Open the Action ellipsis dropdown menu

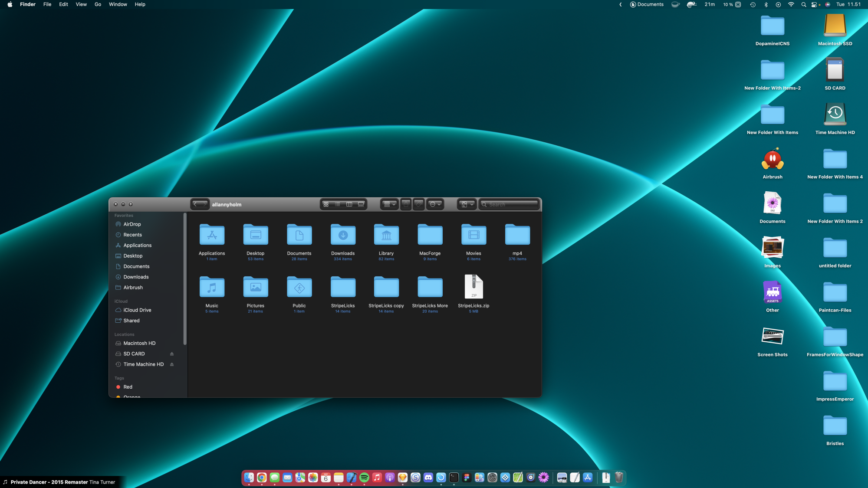coord(435,204)
